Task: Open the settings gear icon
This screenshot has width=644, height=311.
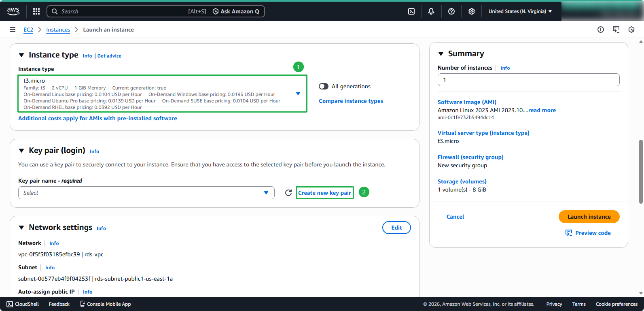Action: coord(472,11)
